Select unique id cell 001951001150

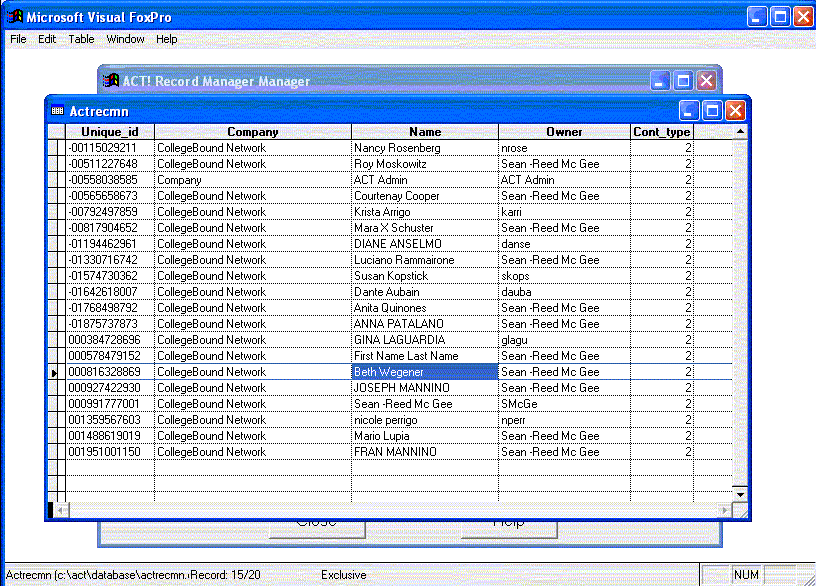coord(110,452)
